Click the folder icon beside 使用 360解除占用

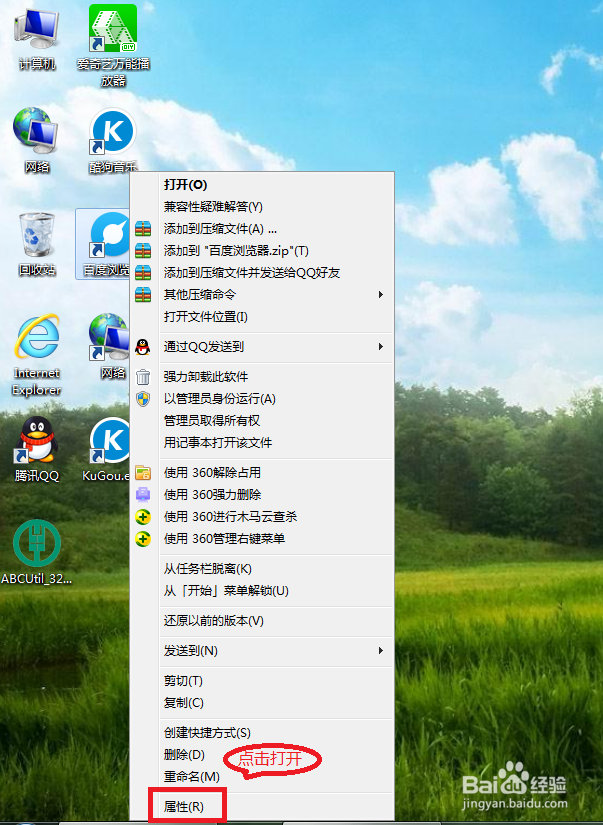(x=143, y=473)
